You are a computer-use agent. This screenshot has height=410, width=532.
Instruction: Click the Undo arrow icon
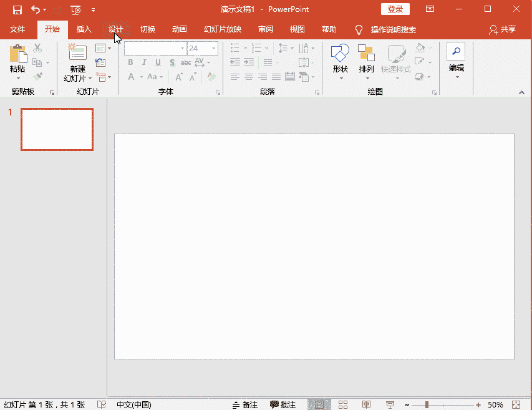36,9
